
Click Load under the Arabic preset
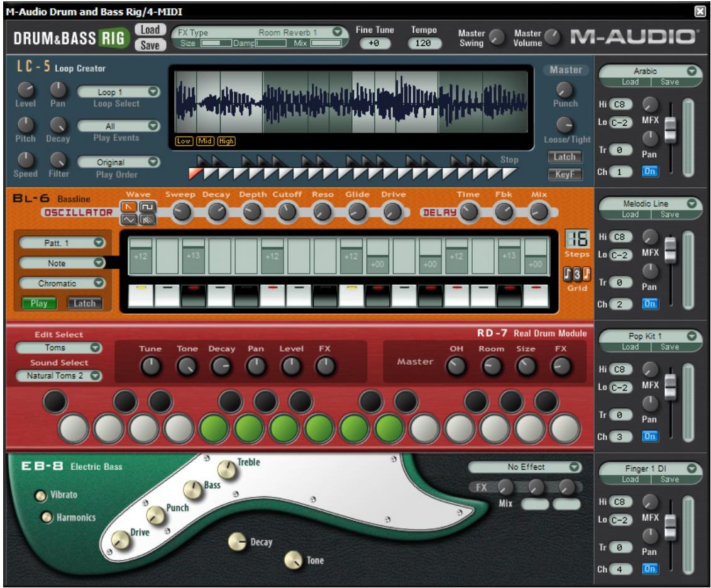click(630, 82)
